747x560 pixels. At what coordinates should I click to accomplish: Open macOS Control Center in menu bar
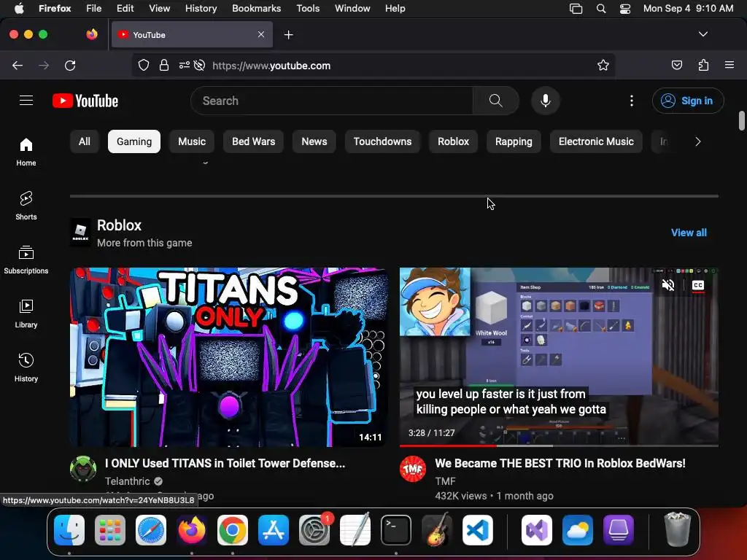click(625, 9)
